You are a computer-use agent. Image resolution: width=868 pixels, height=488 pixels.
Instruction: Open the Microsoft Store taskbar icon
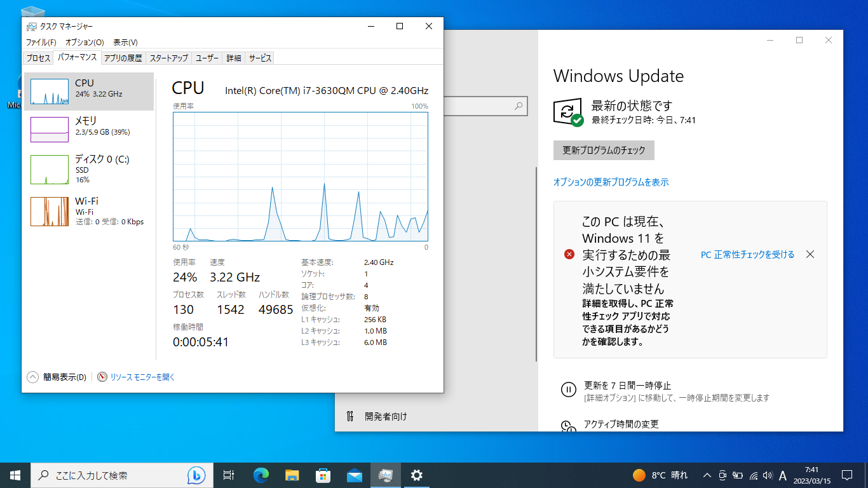coord(323,475)
